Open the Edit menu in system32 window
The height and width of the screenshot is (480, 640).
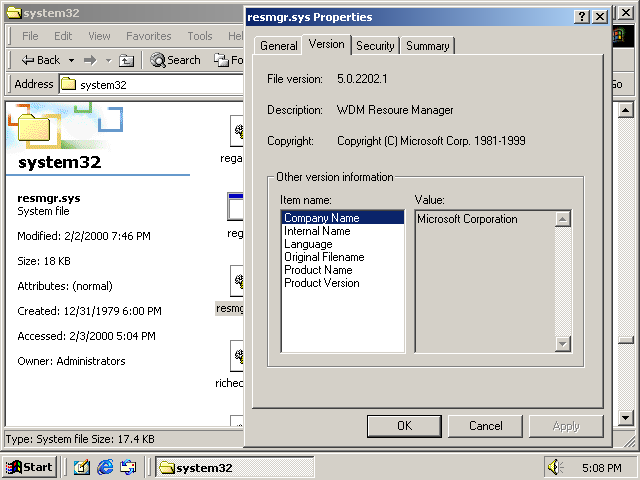pyautogui.click(x=63, y=36)
